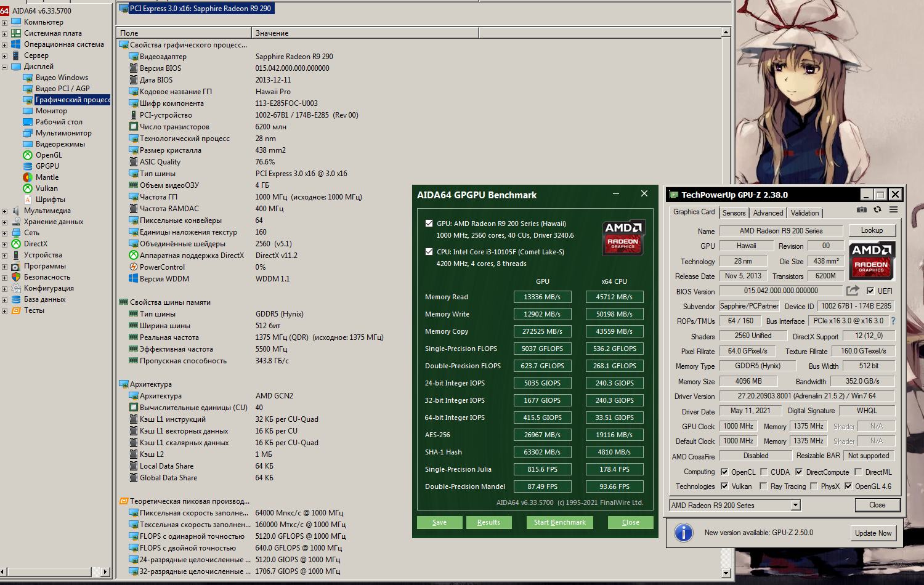Toggle the UEFI checkbox in GPU-Z

click(870, 291)
